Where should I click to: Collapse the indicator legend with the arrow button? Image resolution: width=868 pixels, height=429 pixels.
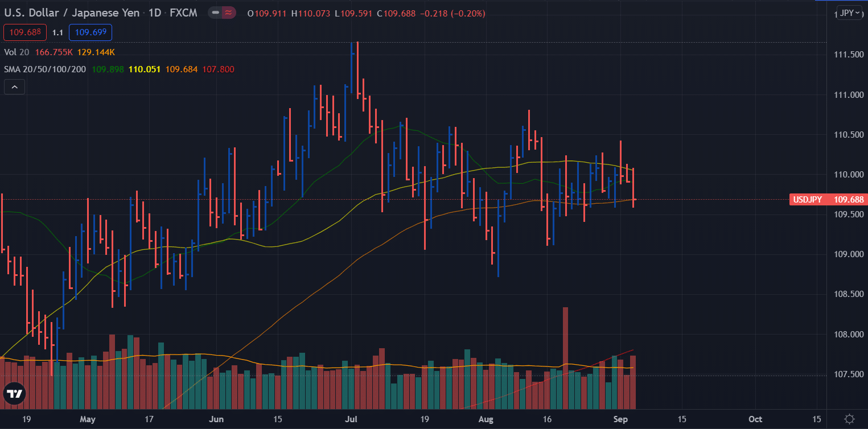(14, 87)
